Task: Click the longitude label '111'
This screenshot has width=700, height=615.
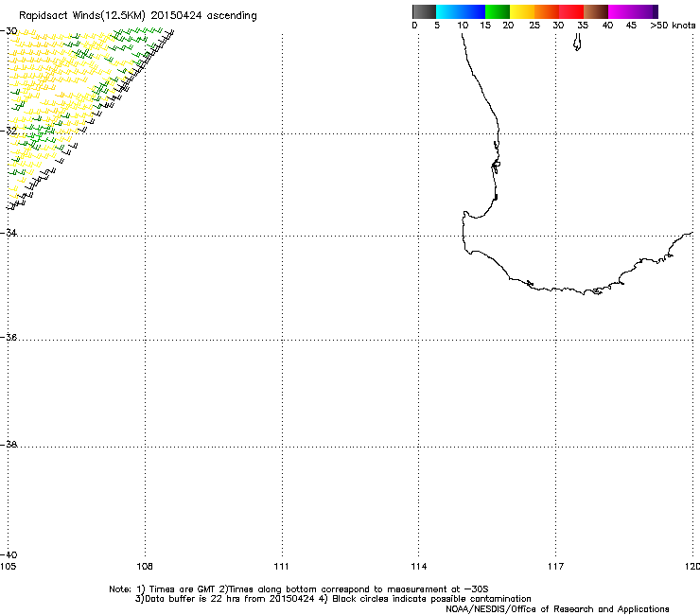Action: (x=281, y=567)
